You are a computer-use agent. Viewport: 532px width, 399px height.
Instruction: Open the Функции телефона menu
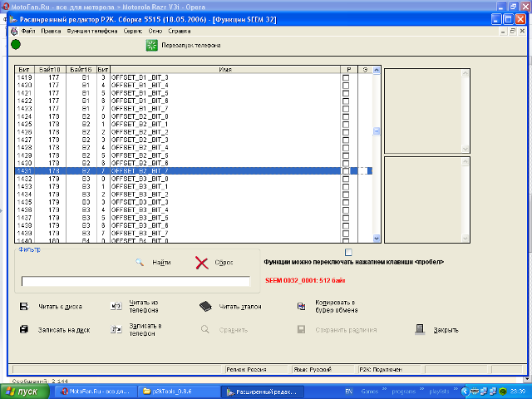92,32
